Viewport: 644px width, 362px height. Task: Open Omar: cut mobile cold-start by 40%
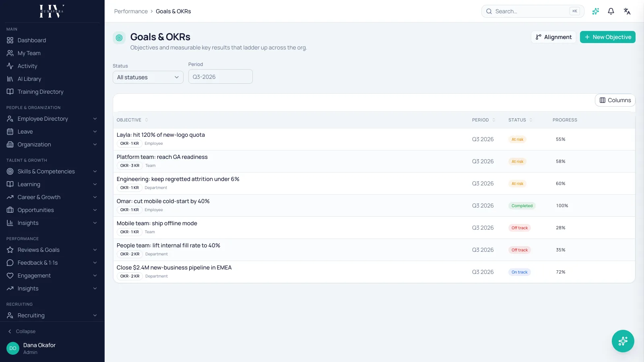click(163, 201)
